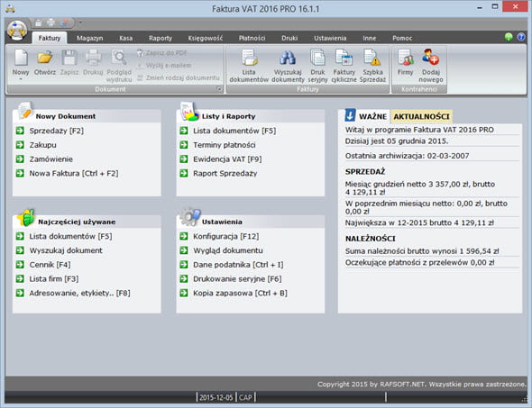Open the Inne ribbon tab
Image resolution: width=532 pixels, height=408 pixels.
click(x=370, y=39)
